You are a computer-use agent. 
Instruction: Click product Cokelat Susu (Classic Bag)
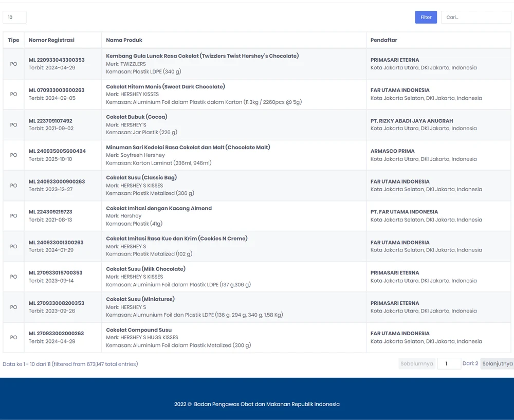click(141, 177)
